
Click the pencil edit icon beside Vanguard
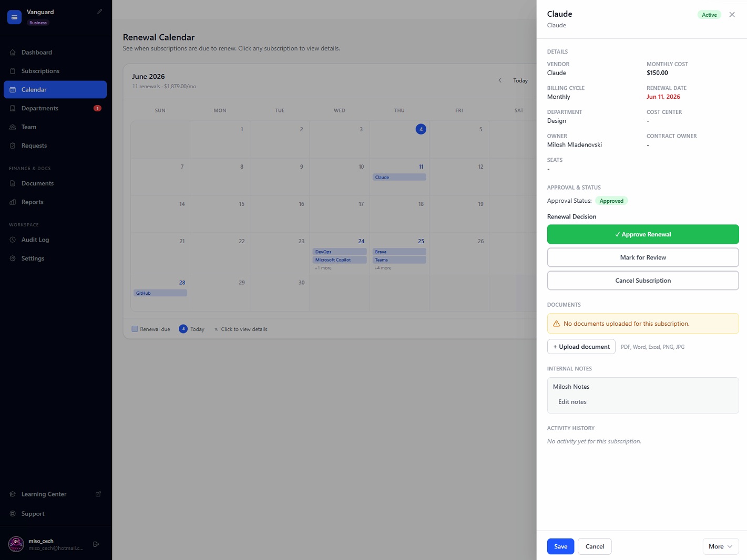(x=99, y=11)
